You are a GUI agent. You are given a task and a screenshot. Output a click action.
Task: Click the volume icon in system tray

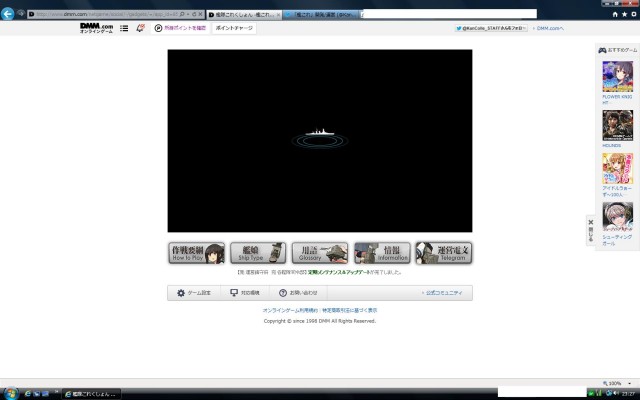[615, 393]
